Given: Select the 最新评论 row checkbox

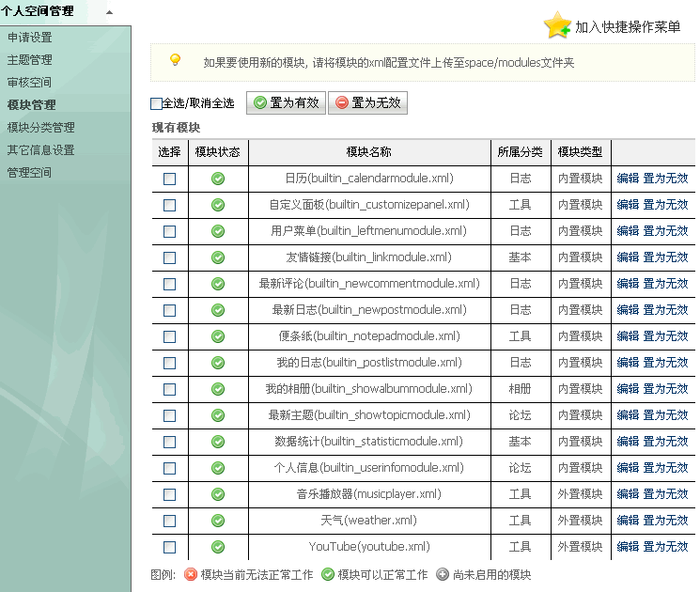Looking at the screenshot, I should click(x=170, y=285).
